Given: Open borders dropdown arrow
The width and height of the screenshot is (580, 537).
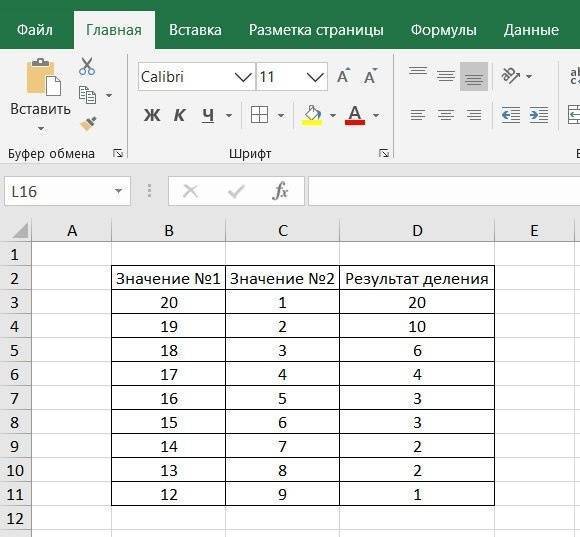Looking at the screenshot, I should [281, 115].
